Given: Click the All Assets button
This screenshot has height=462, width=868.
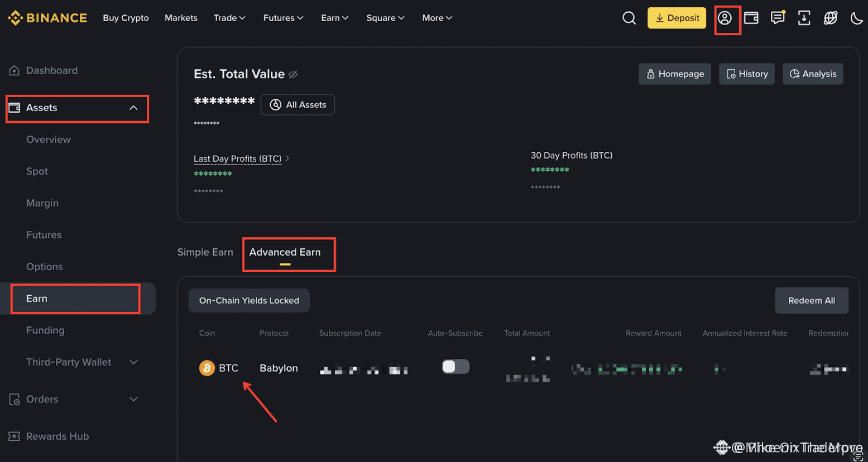Looking at the screenshot, I should [x=298, y=105].
